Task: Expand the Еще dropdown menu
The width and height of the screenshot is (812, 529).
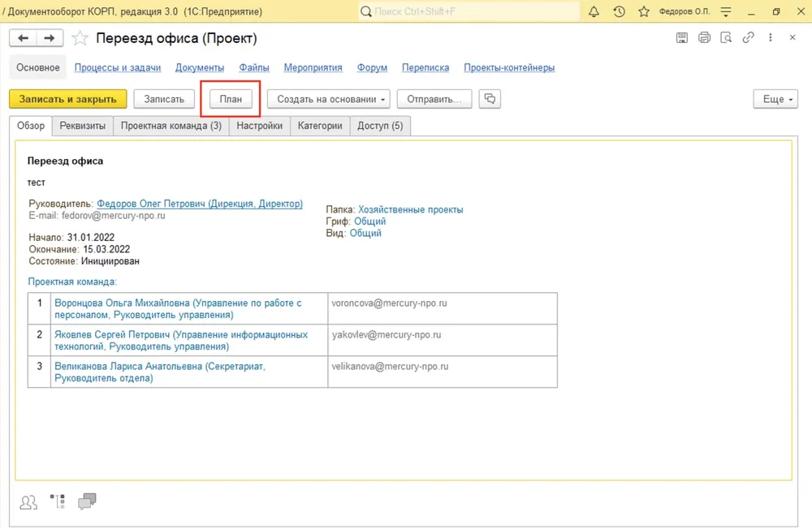Action: click(x=775, y=99)
